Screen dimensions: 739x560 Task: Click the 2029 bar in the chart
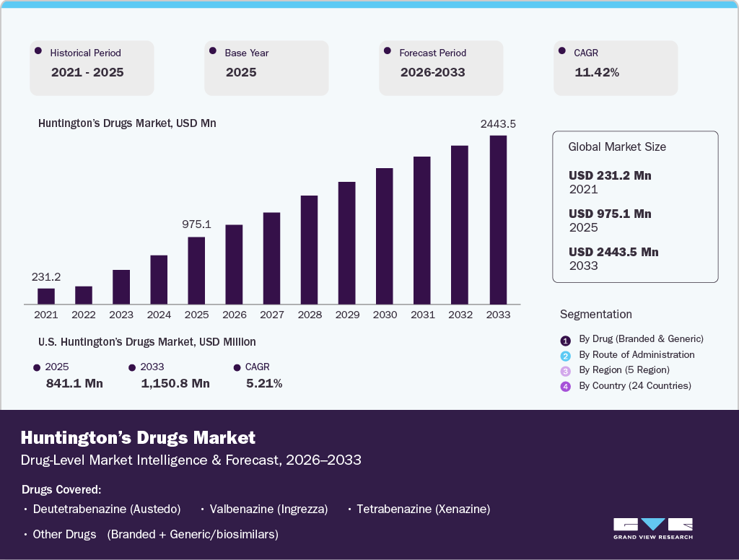[347, 242]
